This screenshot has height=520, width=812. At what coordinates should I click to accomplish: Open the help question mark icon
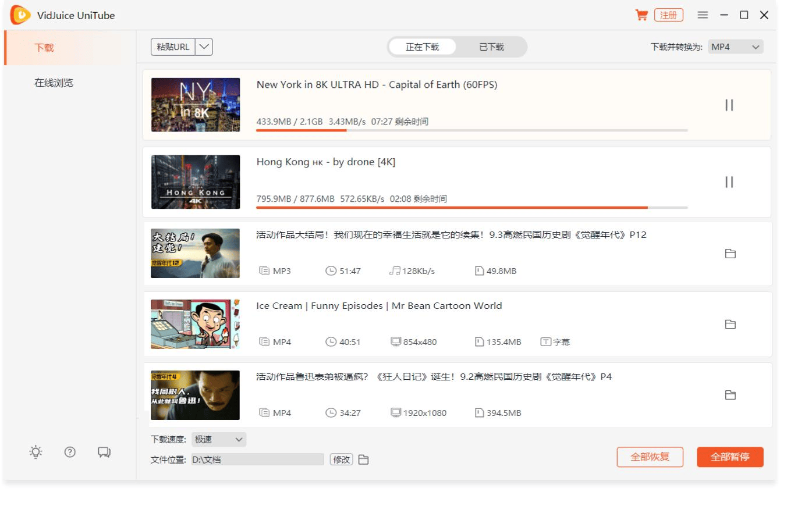click(70, 452)
